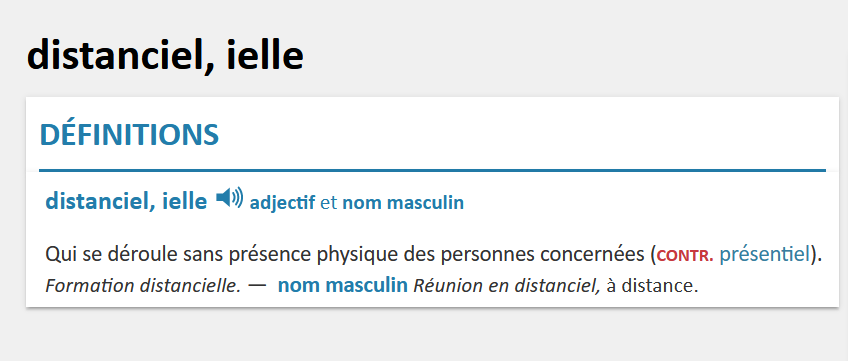Click nom masculin beside adjectif
This screenshot has height=361, width=848.
pyautogui.click(x=403, y=203)
